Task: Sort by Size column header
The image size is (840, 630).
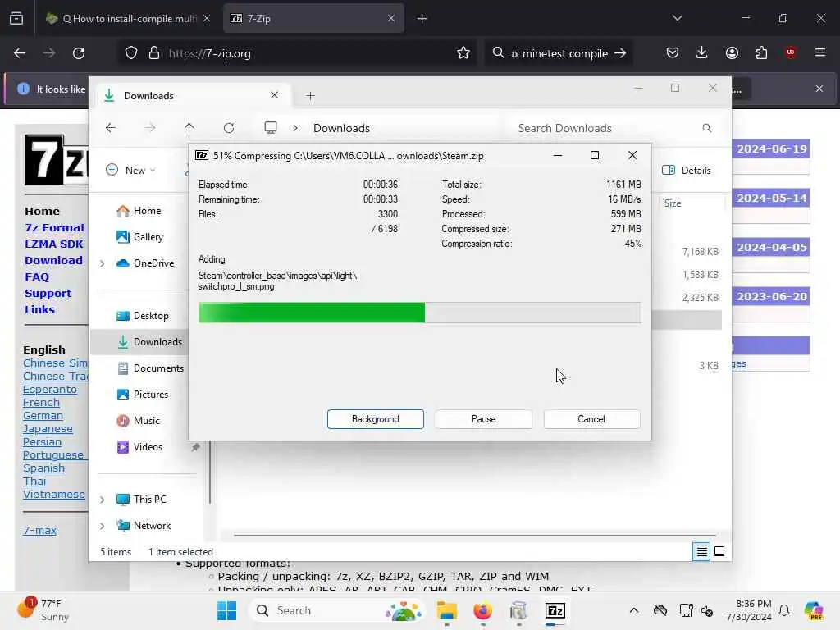Action: point(673,203)
